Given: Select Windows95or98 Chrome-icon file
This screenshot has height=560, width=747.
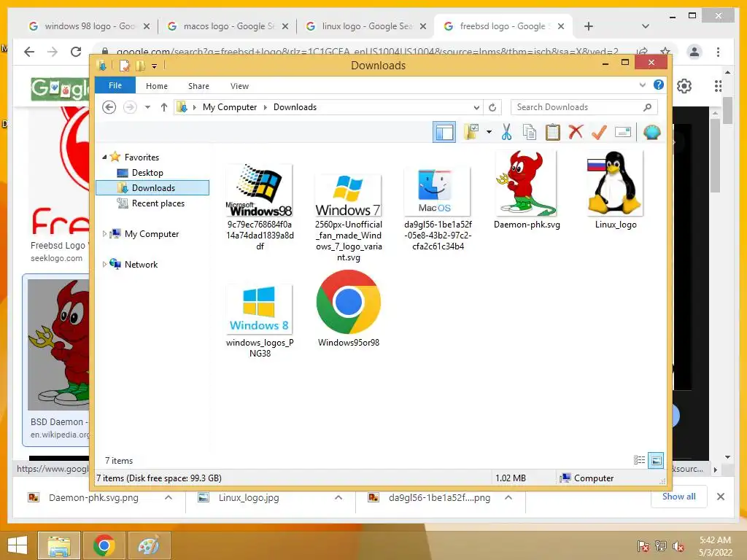Looking at the screenshot, I should [x=348, y=308].
